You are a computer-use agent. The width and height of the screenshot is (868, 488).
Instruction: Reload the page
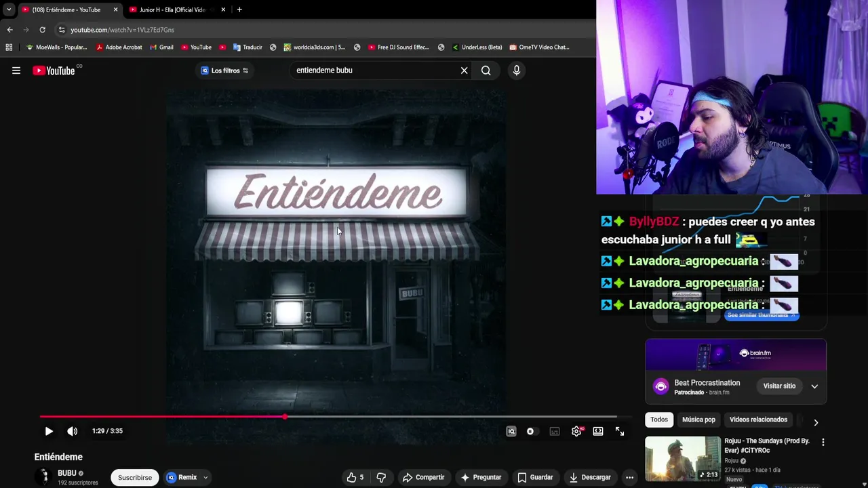(x=42, y=30)
